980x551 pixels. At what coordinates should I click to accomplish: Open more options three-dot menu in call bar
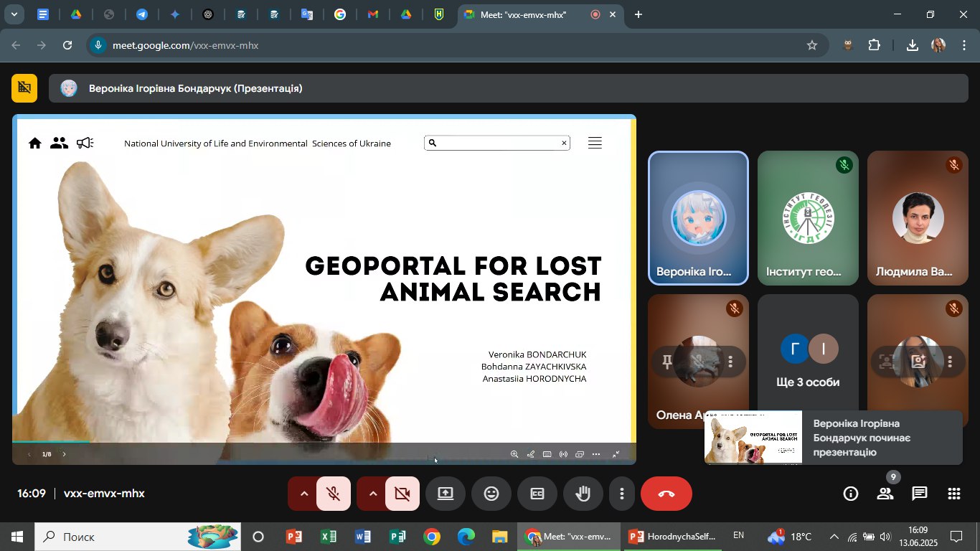621,494
